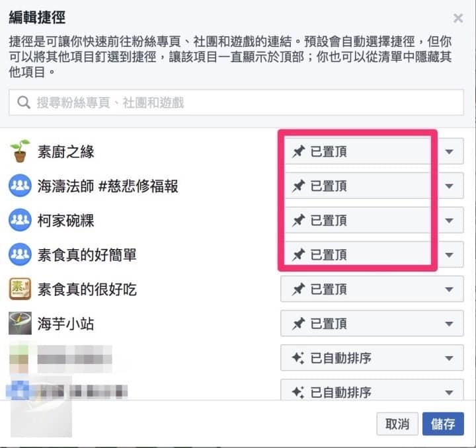Open pin options for 素食真的好簡單
This screenshot has height=448, width=476.
coord(372,255)
